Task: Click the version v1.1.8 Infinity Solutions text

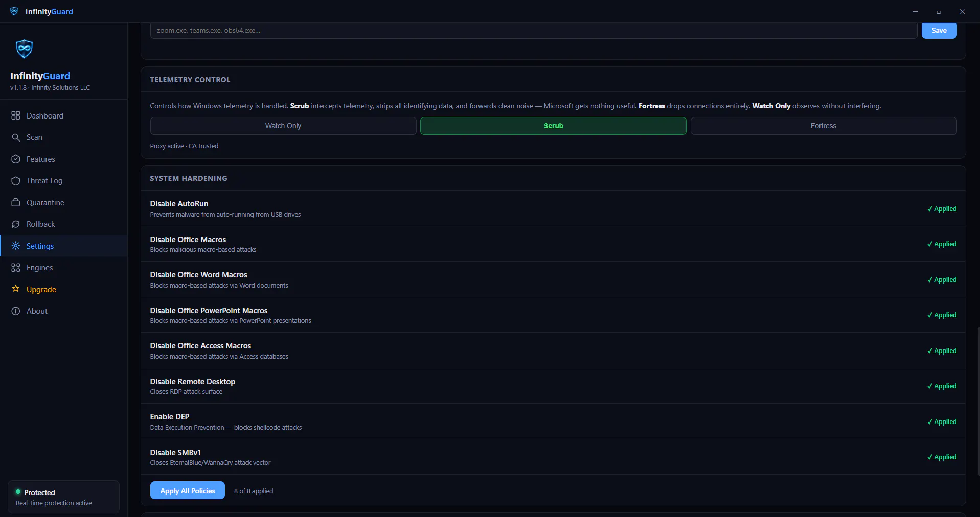Action: pyautogui.click(x=50, y=88)
